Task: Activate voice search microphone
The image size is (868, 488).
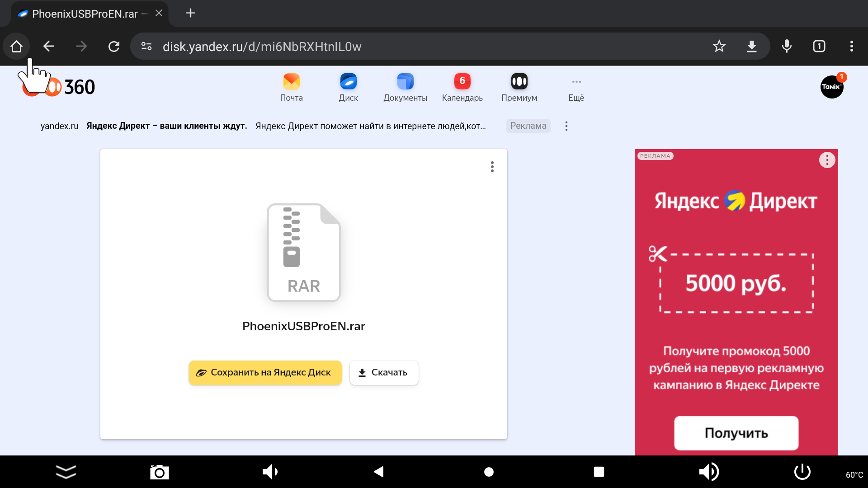Action: (787, 46)
